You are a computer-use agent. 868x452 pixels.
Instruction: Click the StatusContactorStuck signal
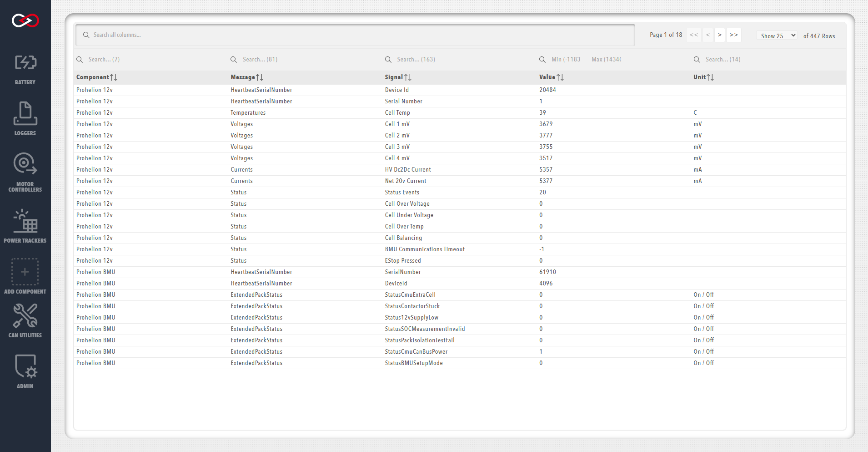(412, 306)
